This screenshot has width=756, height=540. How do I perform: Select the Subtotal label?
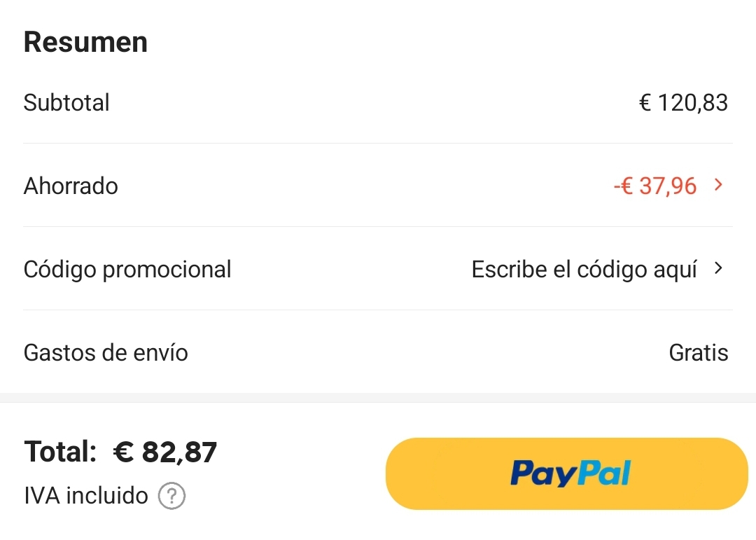66,103
